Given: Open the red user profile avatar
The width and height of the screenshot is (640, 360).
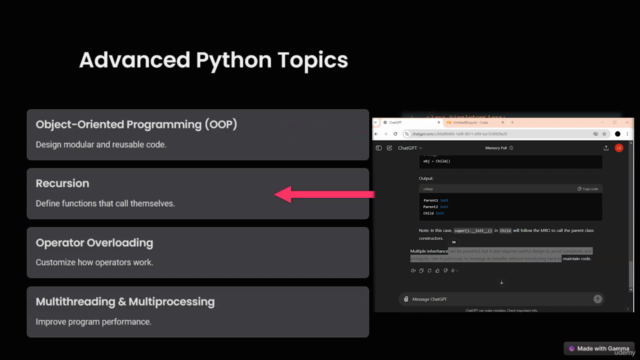Looking at the screenshot, I should click(619, 148).
